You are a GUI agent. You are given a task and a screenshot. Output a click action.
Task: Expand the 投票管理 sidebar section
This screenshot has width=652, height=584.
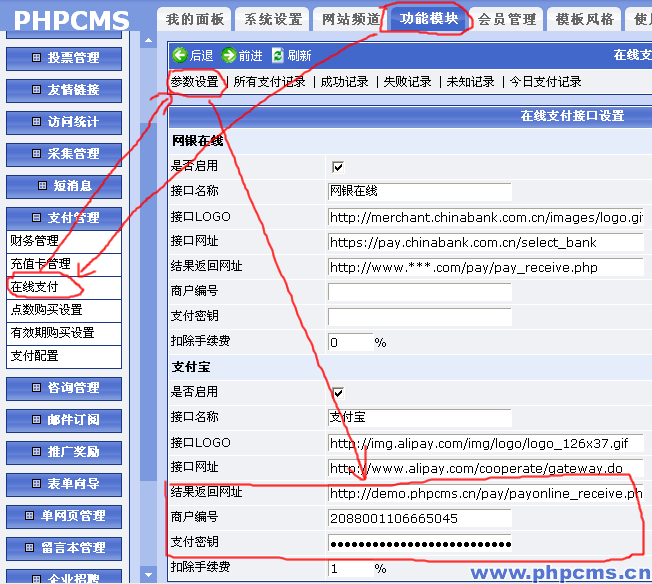tap(64, 58)
